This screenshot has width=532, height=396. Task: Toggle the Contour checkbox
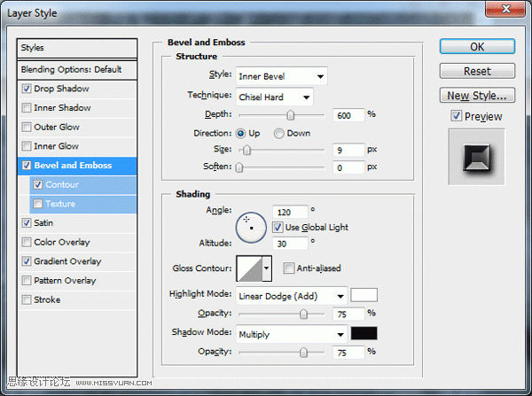point(37,184)
